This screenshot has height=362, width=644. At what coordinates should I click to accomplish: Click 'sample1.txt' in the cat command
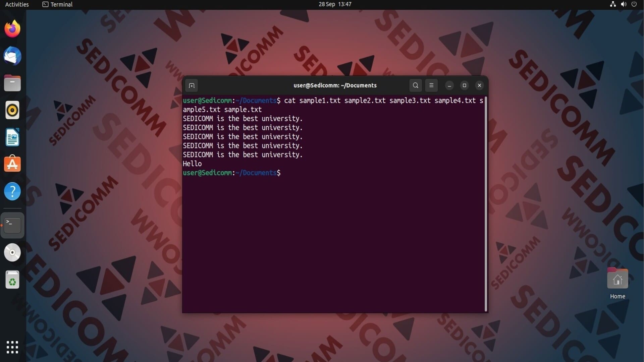[320, 101]
